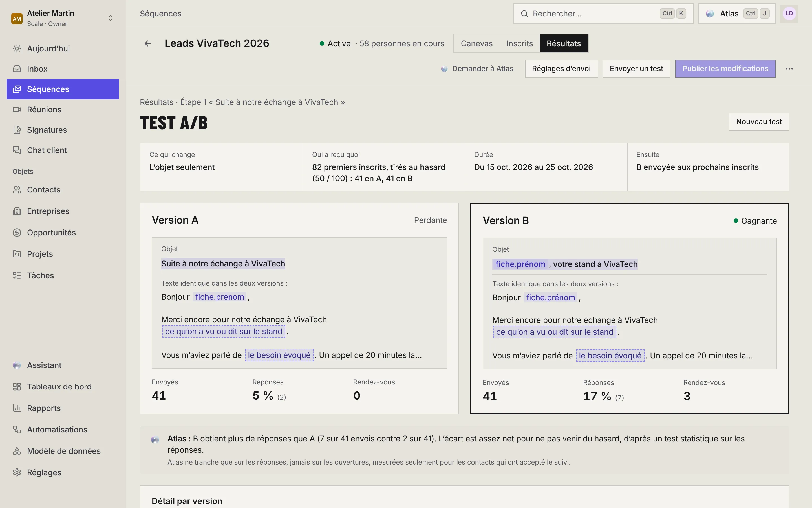Go to Inbox in the sidebar
The image size is (812, 508).
tap(63, 69)
